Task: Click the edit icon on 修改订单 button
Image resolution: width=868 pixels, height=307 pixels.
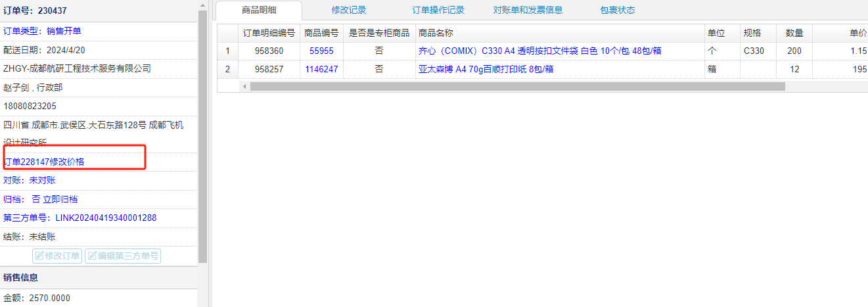Action: [39, 256]
